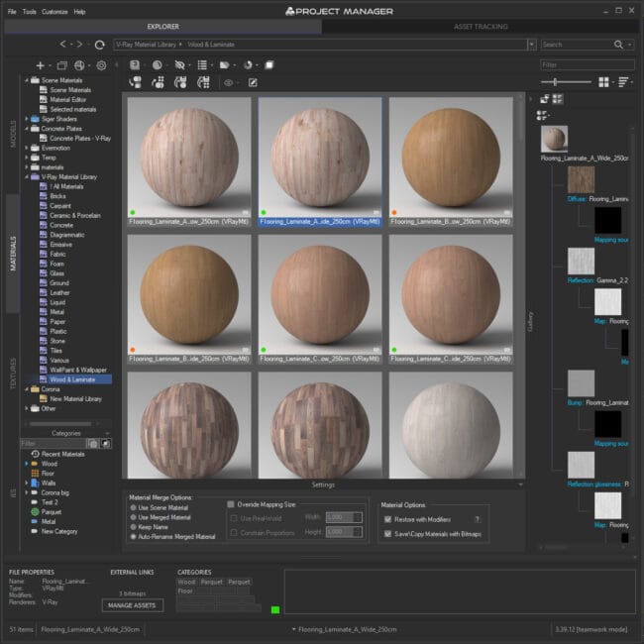Open the Customize menu

click(54, 12)
